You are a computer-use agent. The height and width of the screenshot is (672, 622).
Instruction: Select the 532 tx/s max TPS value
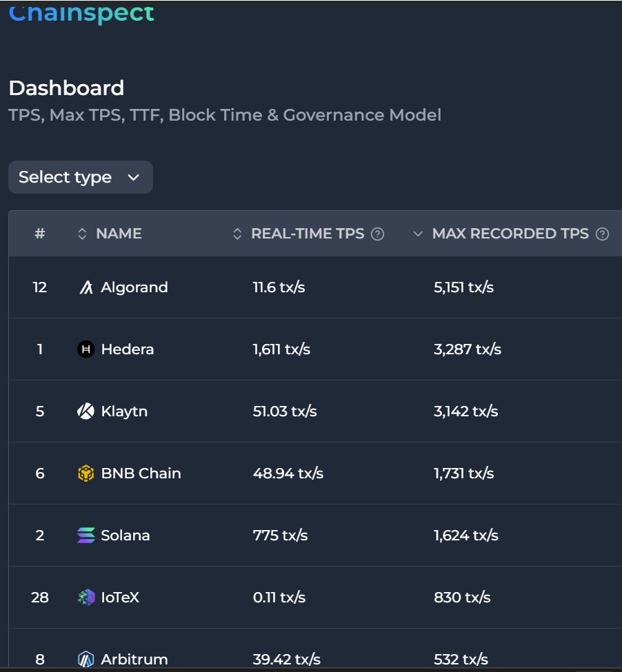461,659
